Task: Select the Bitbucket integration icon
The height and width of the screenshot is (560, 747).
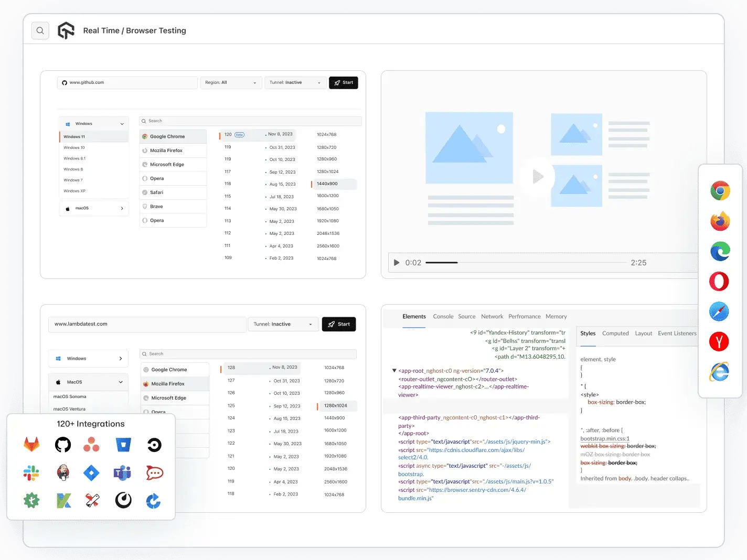Action: (x=123, y=444)
